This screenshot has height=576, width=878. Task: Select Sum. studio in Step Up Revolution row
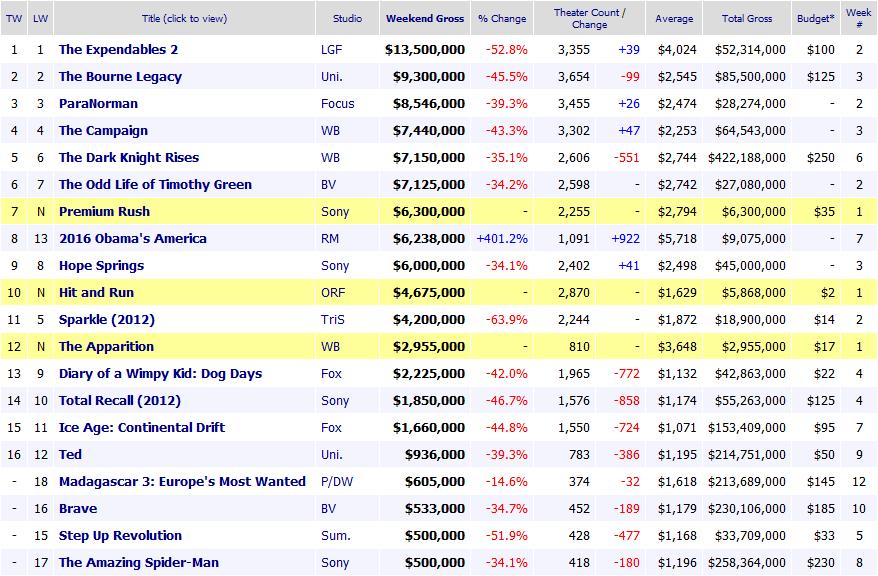(336, 536)
